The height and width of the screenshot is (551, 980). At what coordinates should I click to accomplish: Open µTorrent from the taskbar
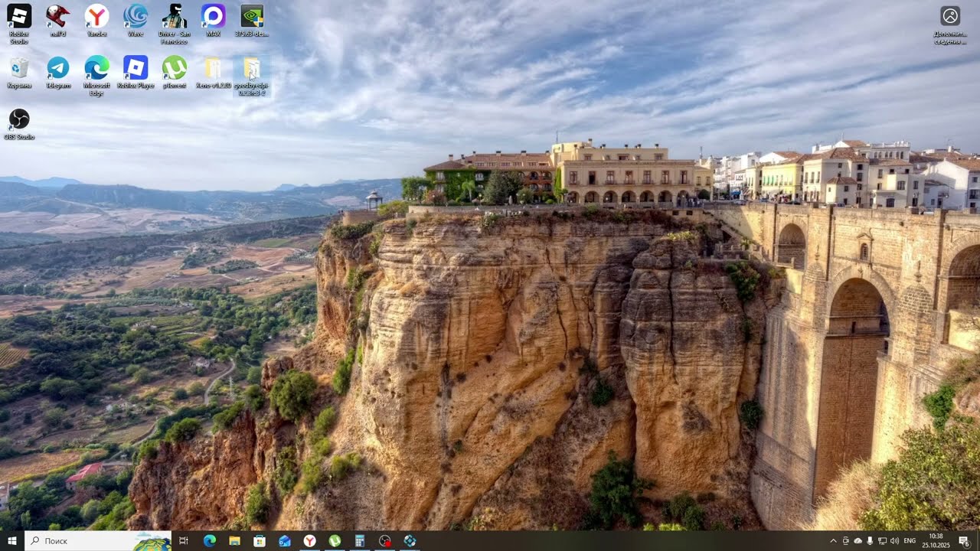(x=335, y=541)
